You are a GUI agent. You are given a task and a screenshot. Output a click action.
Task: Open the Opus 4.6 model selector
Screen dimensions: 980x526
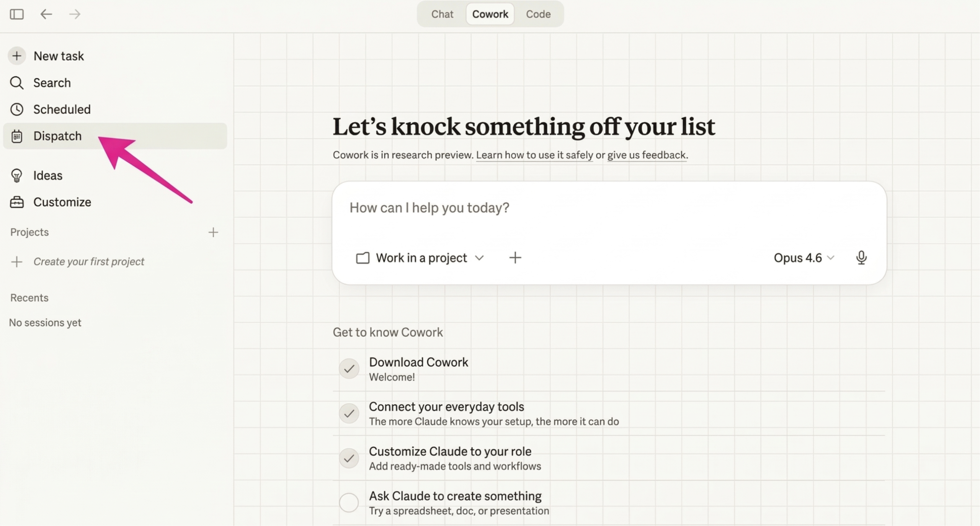[x=803, y=258]
